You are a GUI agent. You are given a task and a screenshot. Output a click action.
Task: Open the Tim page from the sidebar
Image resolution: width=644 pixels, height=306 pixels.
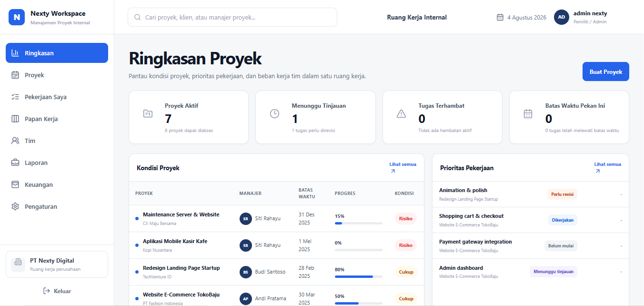57,141
